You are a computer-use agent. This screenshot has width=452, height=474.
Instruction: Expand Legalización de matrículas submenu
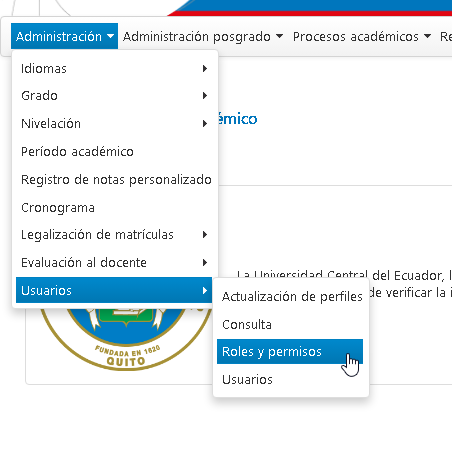(x=114, y=235)
